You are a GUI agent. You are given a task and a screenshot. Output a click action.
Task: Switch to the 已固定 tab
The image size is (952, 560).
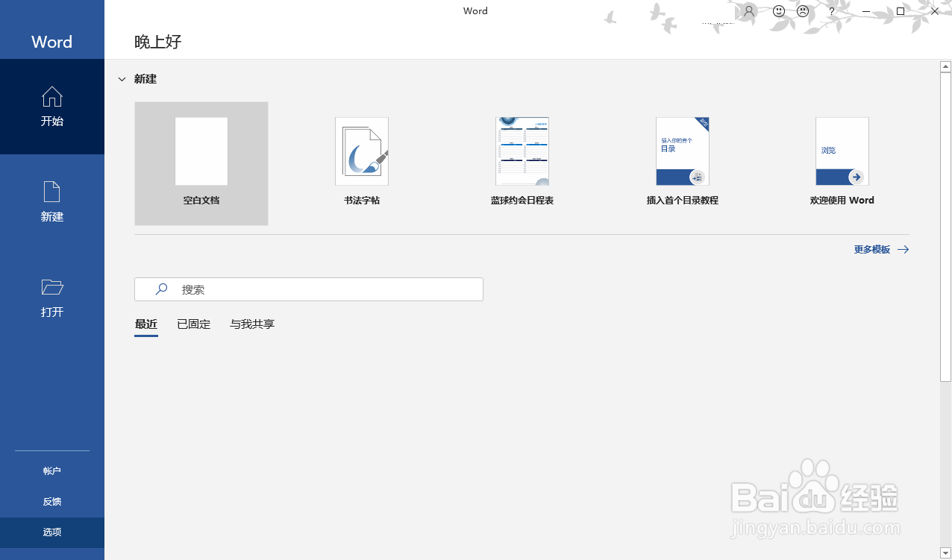[194, 324]
